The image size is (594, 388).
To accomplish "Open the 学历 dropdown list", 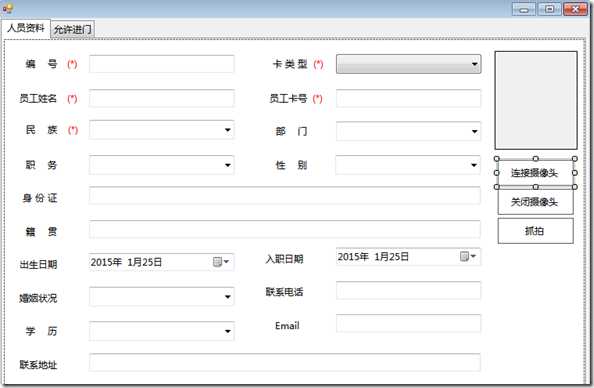I will point(162,331).
